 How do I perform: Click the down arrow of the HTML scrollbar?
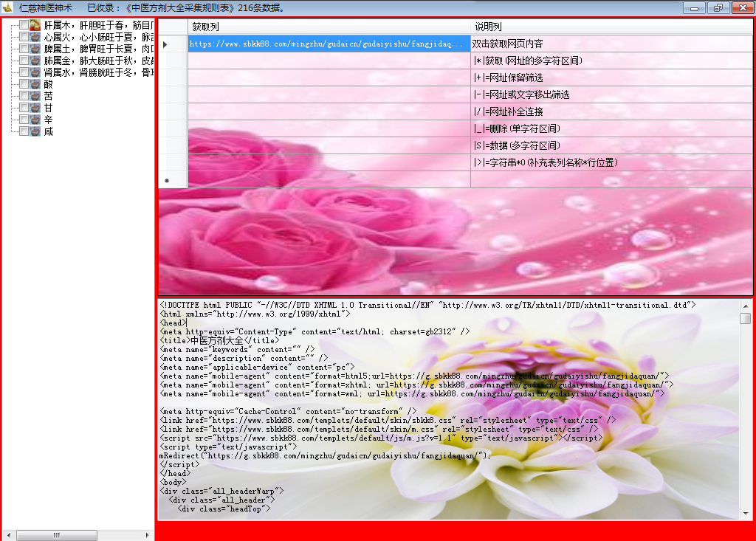click(x=746, y=514)
